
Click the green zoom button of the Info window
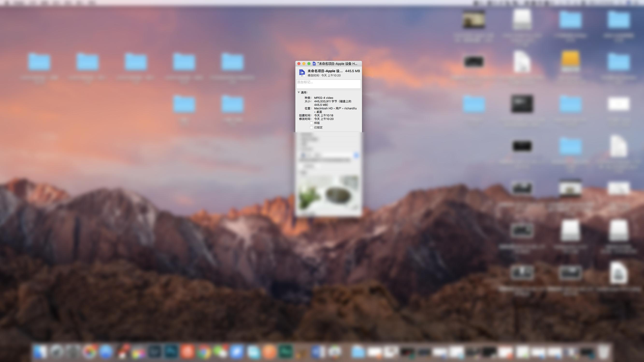pos(309,64)
